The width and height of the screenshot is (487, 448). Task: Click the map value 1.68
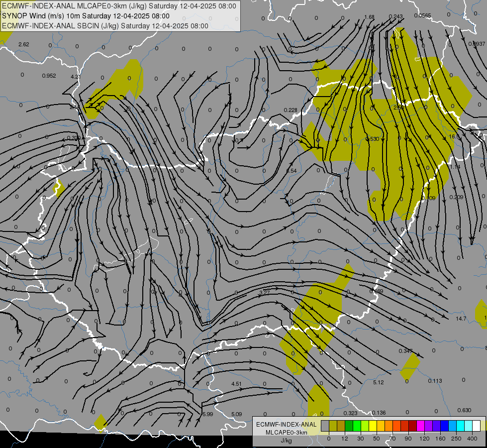click(x=369, y=17)
